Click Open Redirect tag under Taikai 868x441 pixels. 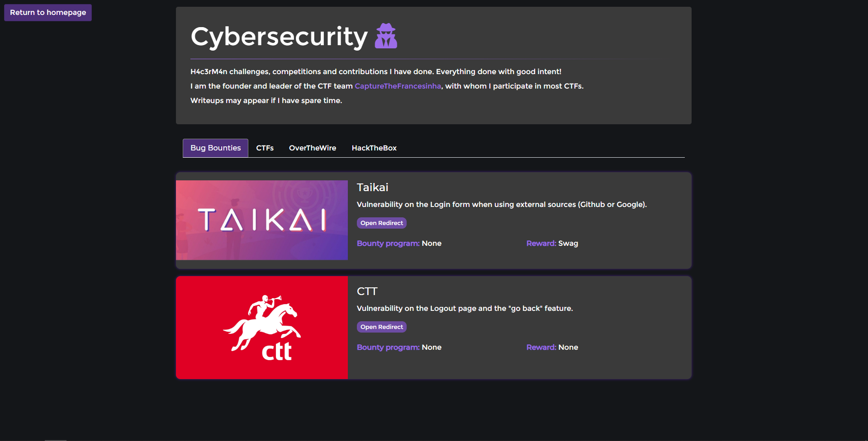pos(382,223)
